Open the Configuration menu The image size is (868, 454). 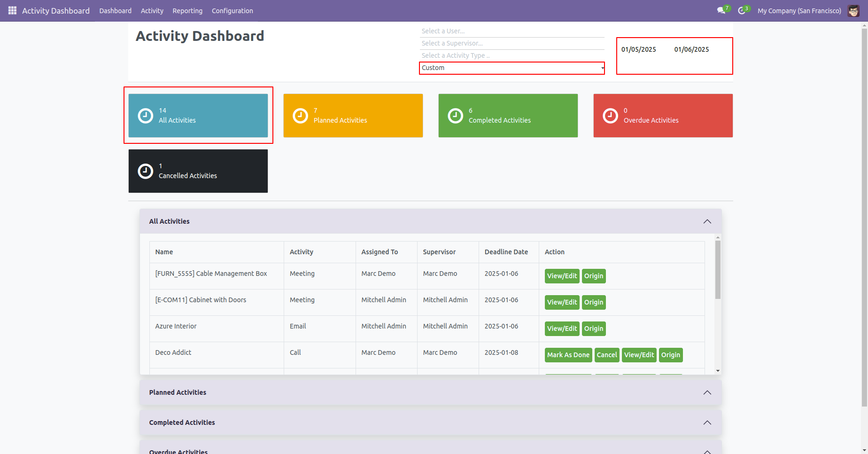232,10
